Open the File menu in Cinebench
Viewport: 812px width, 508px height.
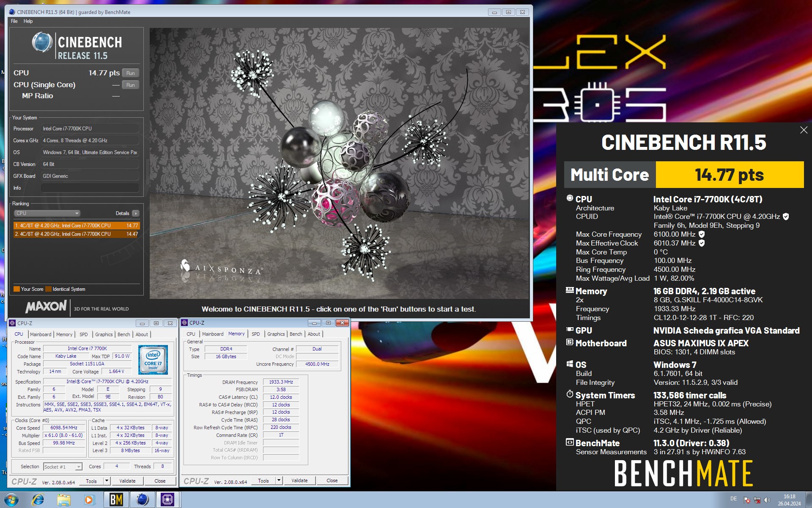click(14, 21)
